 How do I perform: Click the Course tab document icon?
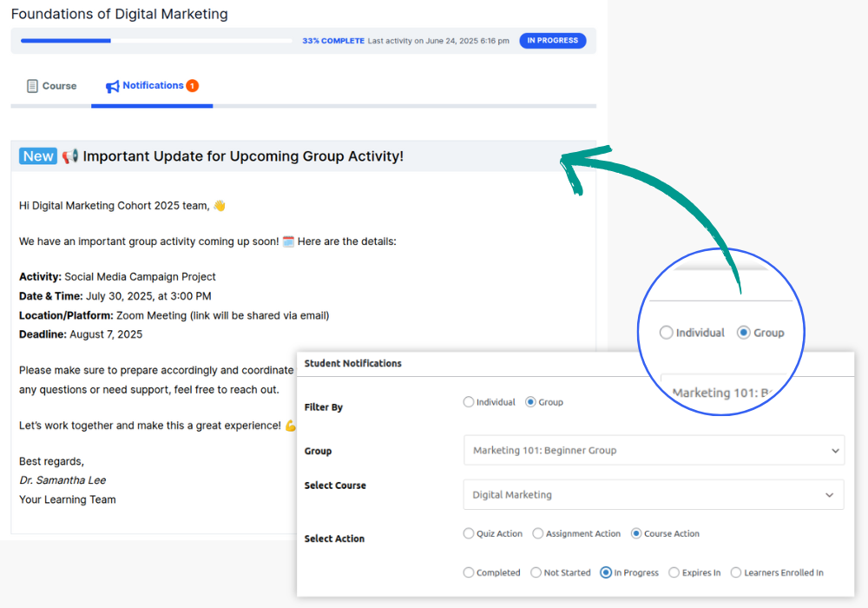coord(32,86)
